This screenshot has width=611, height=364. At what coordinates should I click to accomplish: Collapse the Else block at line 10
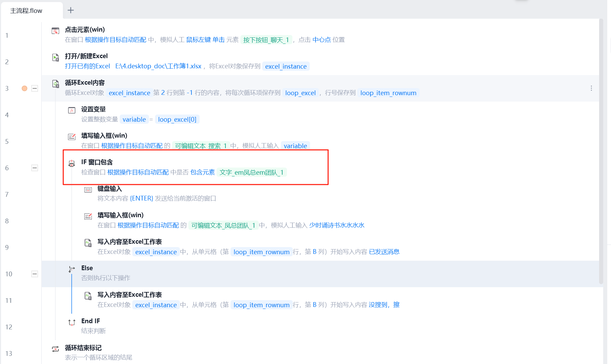pyautogui.click(x=35, y=274)
